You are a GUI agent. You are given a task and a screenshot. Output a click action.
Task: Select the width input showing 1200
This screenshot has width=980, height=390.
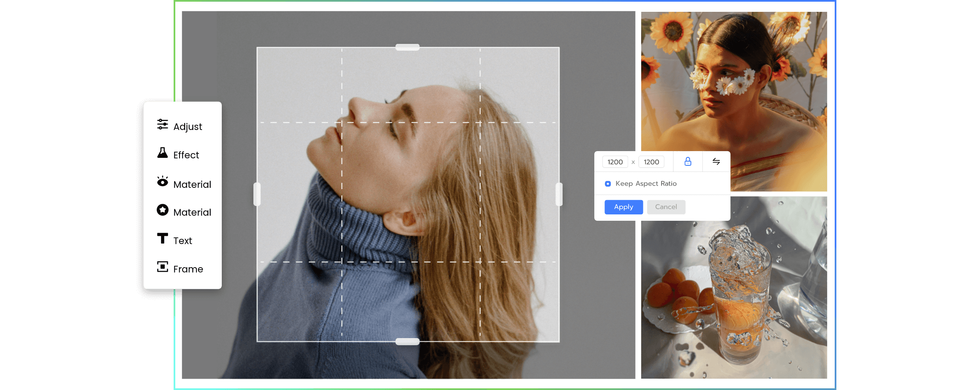click(615, 162)
